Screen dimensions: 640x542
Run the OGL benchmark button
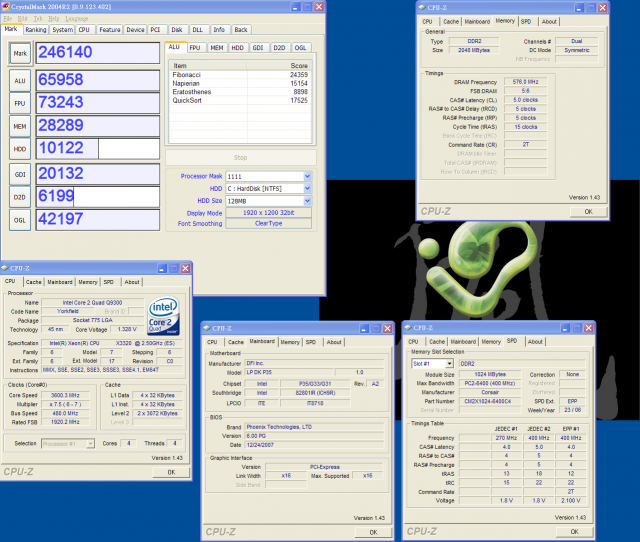(x=20, y=220)
